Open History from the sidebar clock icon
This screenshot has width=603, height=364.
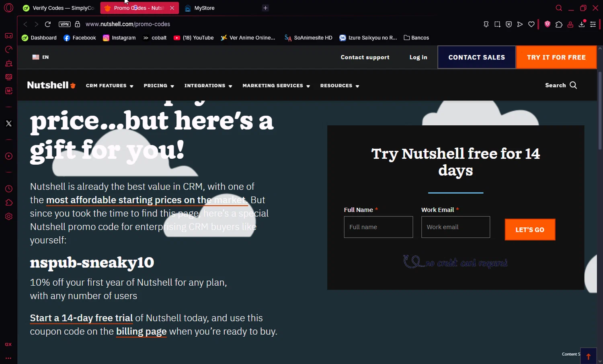click(8, 189)
